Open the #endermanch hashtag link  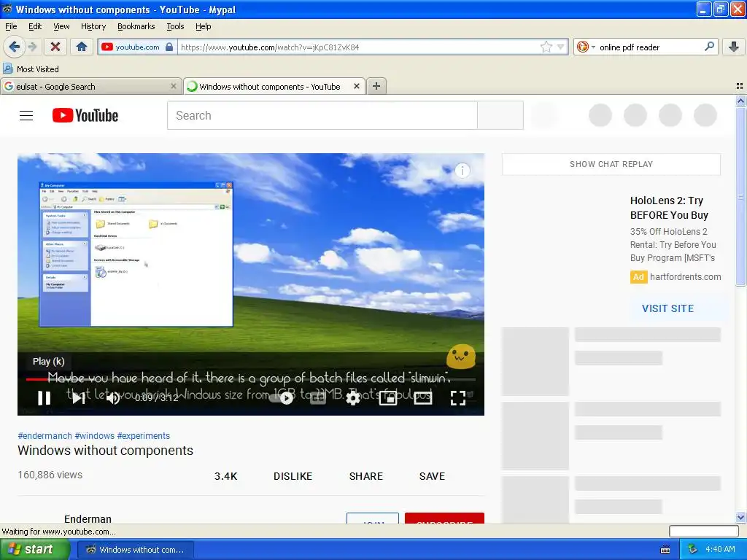coord(44,436)
